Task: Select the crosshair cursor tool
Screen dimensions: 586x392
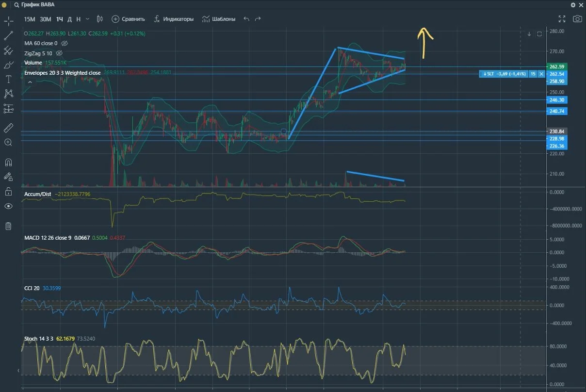Action: pos(8,21)
